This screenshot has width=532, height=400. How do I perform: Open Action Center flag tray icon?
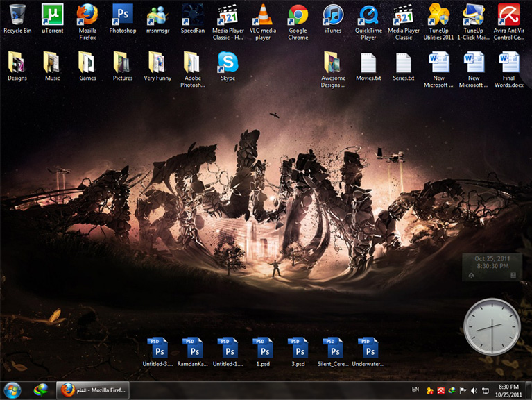463,391
